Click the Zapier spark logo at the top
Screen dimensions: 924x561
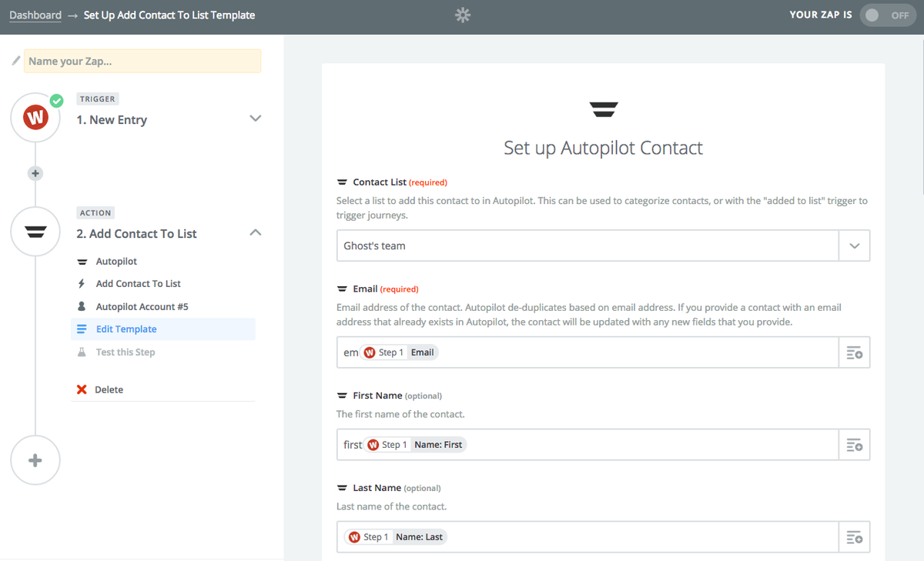[462, 15]
